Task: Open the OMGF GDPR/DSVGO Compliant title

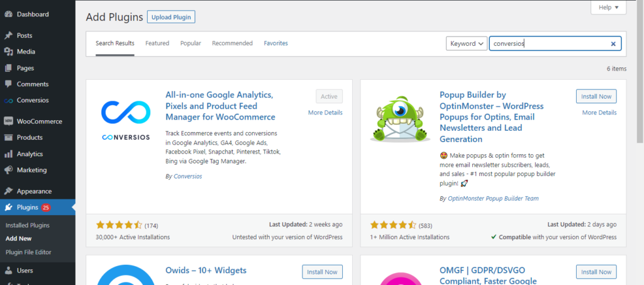Action: 488,276
